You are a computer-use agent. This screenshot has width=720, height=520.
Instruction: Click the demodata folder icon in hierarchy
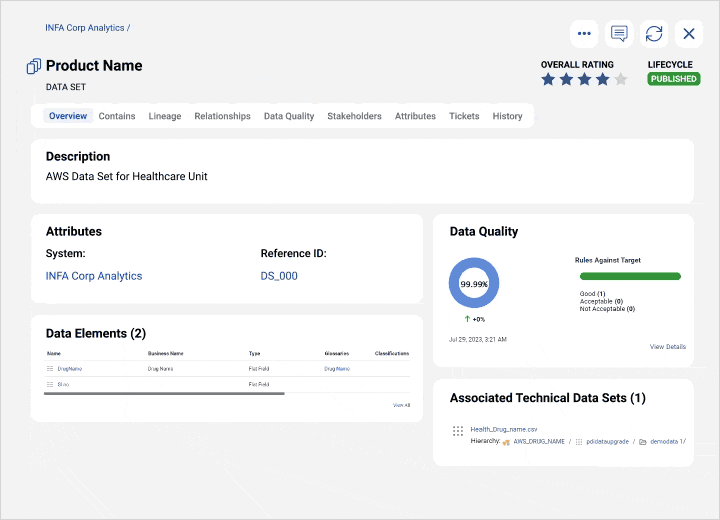pyautogui.click(x=643, y=441)
